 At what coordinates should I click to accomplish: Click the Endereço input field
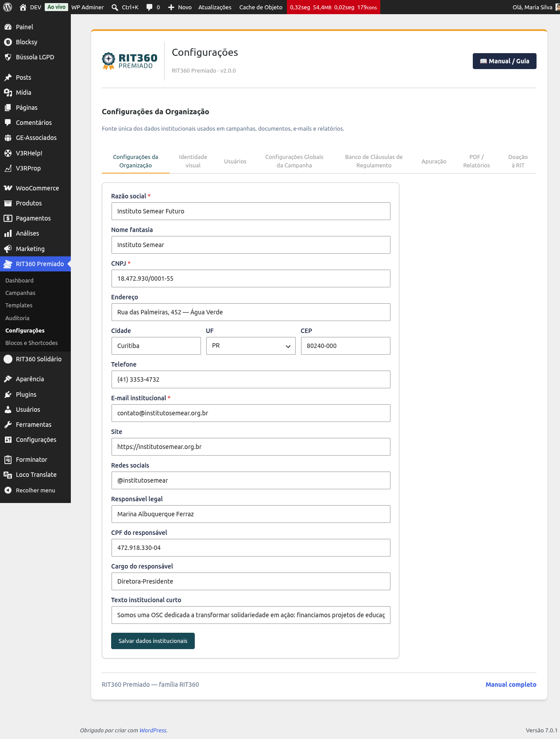click(251, 312)
